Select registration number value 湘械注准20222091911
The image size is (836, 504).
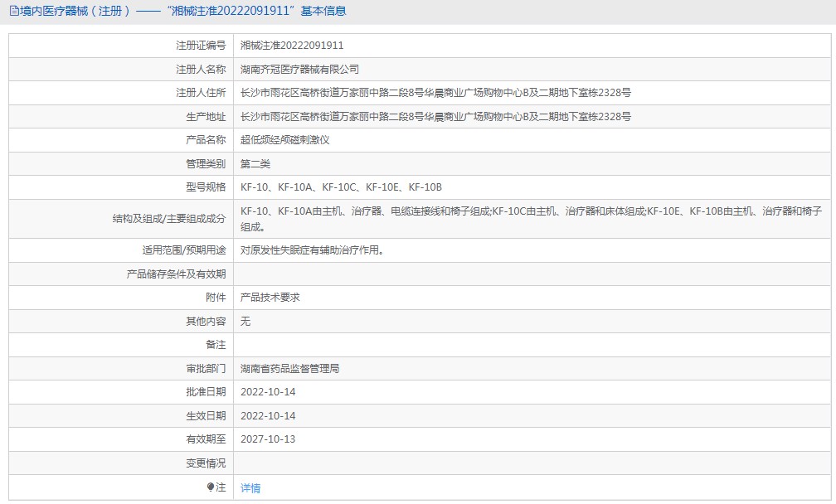[292, 46]
